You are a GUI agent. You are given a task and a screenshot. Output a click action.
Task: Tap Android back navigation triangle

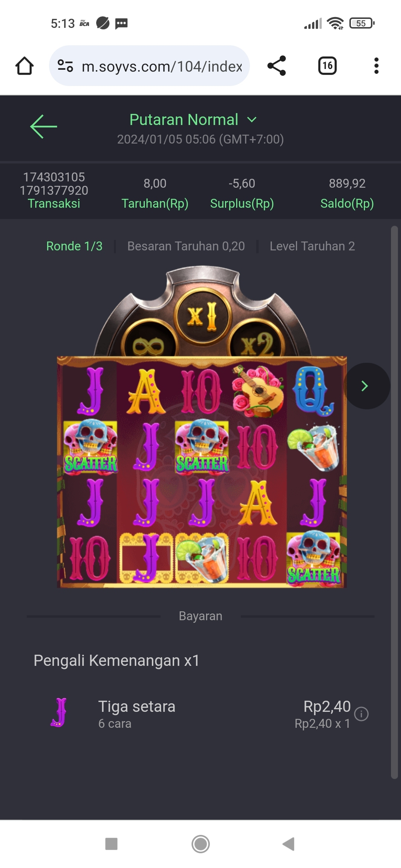click(288, 844)
